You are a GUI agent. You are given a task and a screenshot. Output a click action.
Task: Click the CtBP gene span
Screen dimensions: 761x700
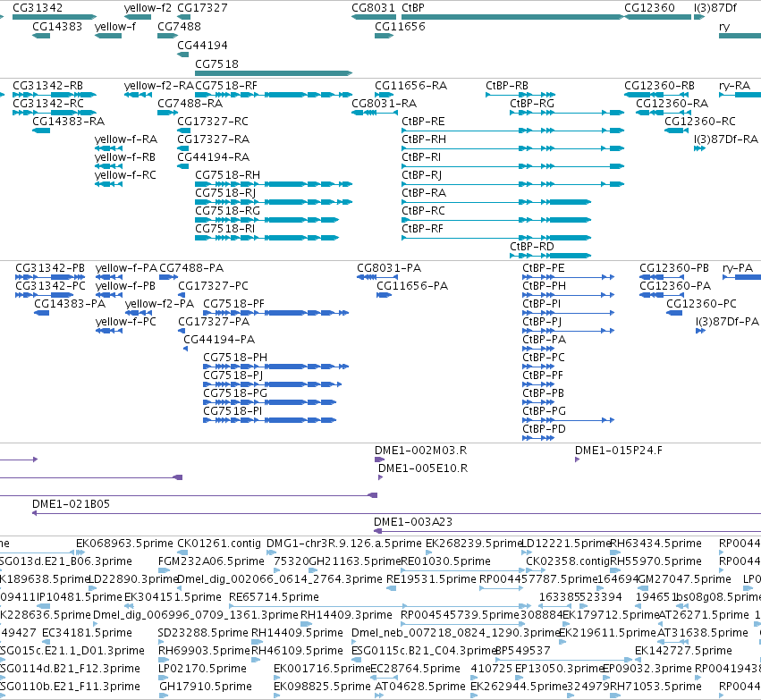512,17
